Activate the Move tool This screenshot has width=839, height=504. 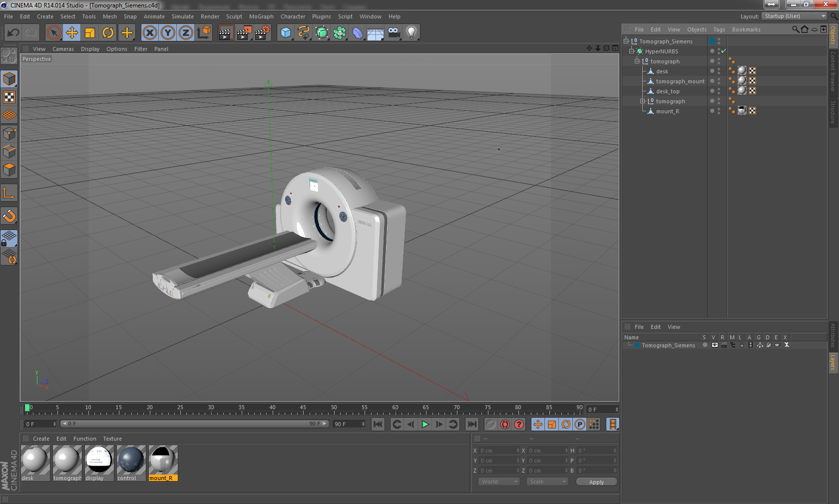[x=72, y=33]
